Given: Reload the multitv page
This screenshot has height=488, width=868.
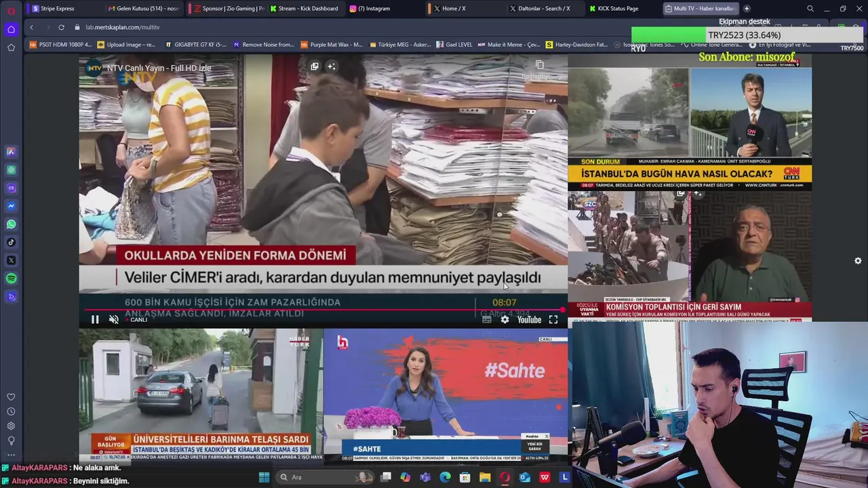Looking at the screenshot, I should tap(61, 27).
